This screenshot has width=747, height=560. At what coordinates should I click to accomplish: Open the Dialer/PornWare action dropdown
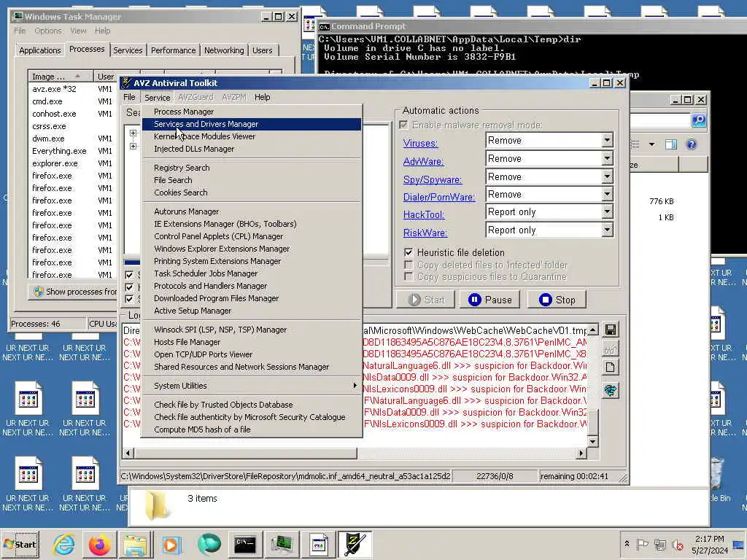pyautogui.click(x=607, y=194)
